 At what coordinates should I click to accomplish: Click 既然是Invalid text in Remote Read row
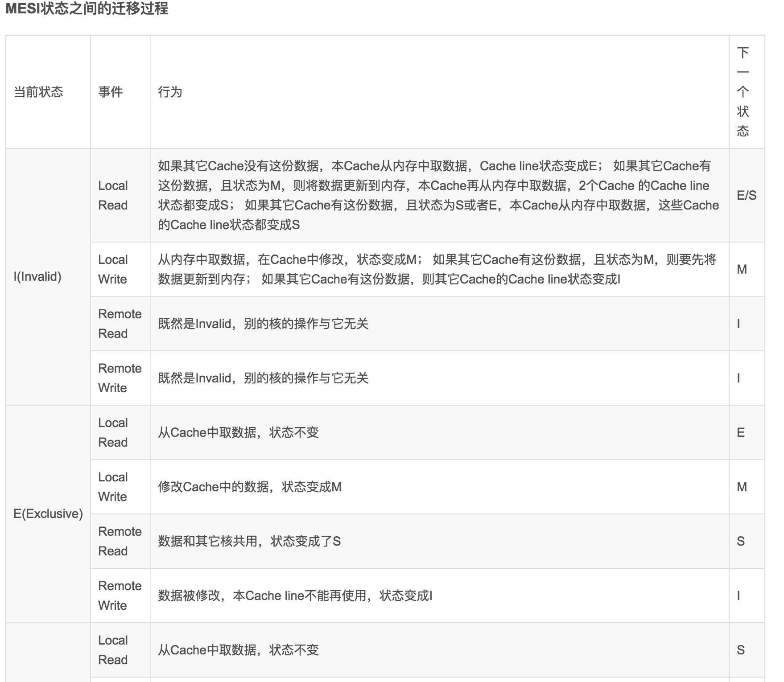coord(263,324)
